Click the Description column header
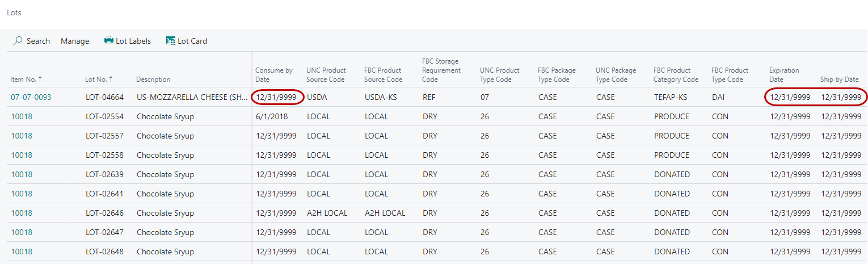Image resolution: width=868 pixels, height=264 pixels. (x=153, y=79)
